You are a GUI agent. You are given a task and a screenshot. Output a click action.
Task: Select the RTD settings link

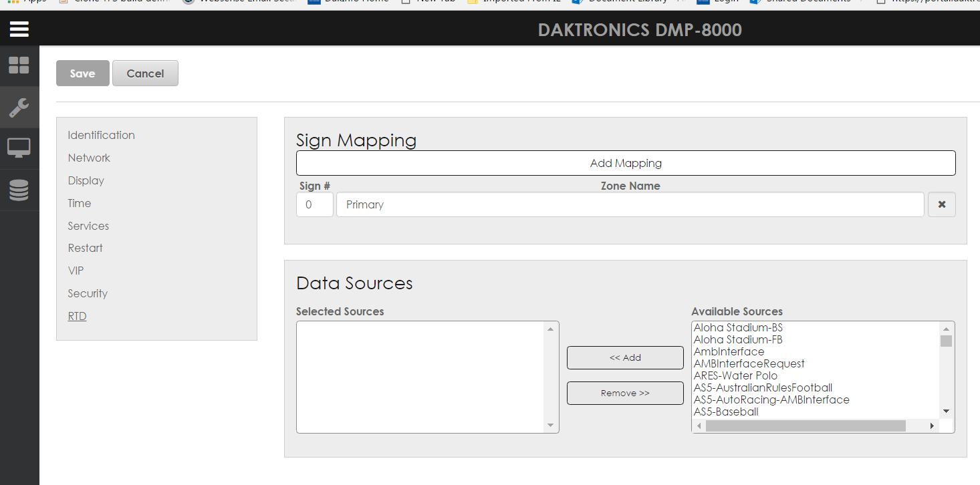click(x=77, y=316)
